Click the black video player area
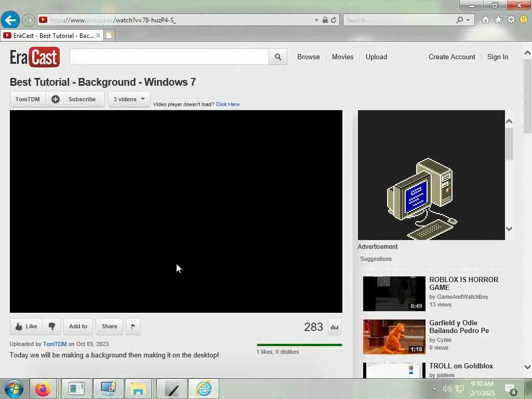The height and width of the screenshot is (399, 532). click(x=176, y=211)
